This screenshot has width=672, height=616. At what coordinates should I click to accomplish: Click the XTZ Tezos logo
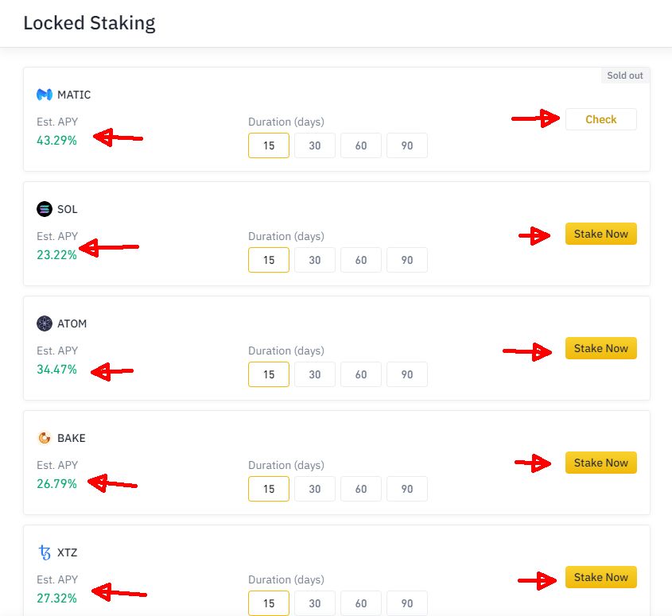45,552
